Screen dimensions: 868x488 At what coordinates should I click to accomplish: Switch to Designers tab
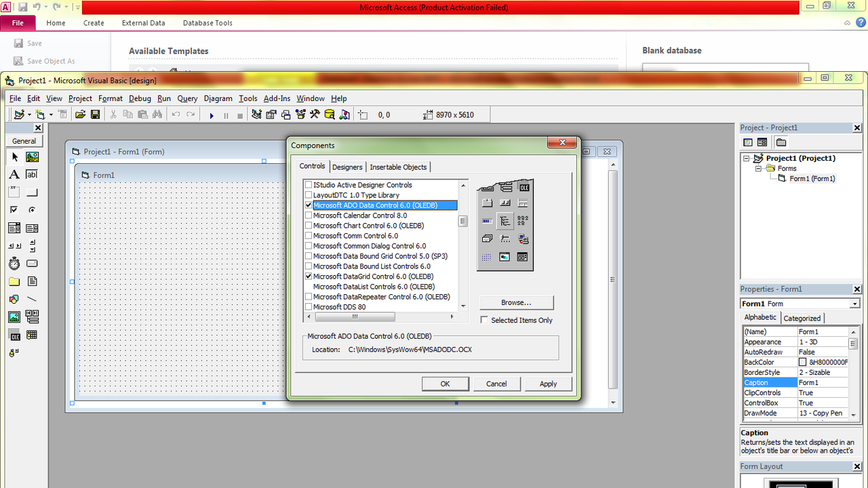point(347,167)
